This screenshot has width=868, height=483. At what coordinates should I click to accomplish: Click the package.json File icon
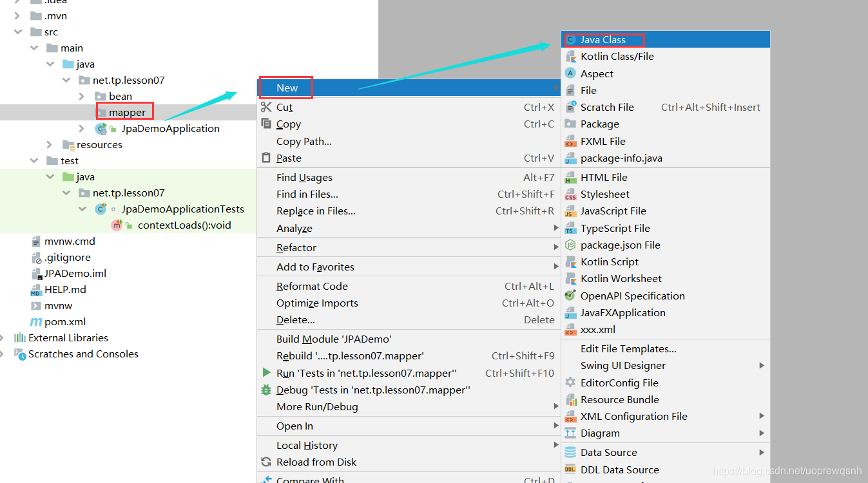coord(570,245)
